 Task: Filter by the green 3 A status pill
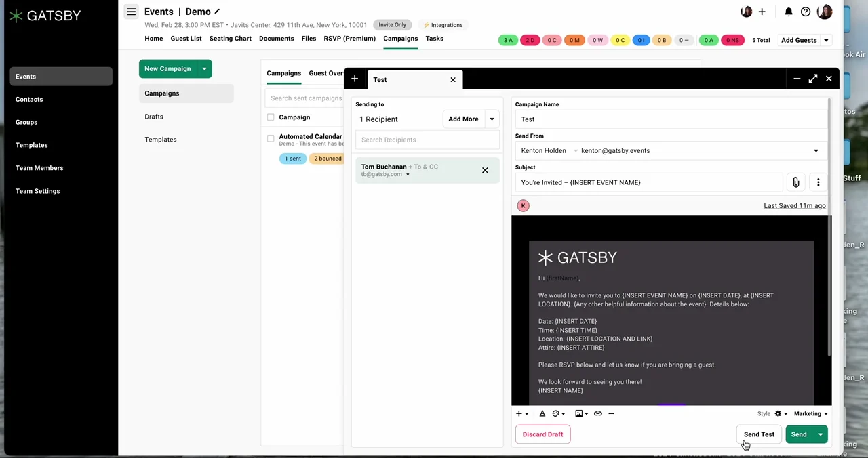tap(508, 41)
